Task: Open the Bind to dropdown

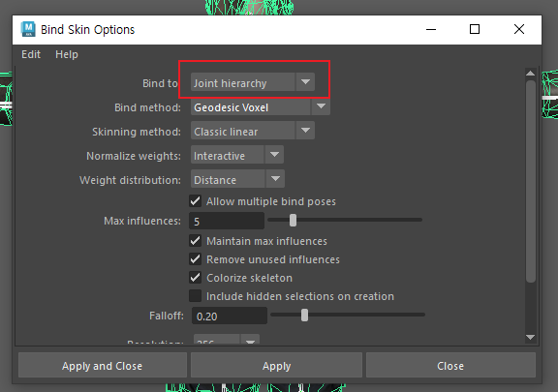Action: 253,82
